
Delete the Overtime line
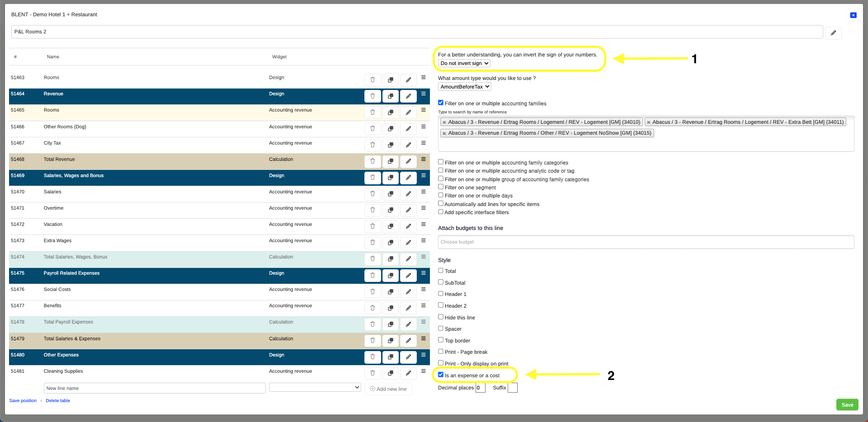pyautogui.click(x=373, y=210)
